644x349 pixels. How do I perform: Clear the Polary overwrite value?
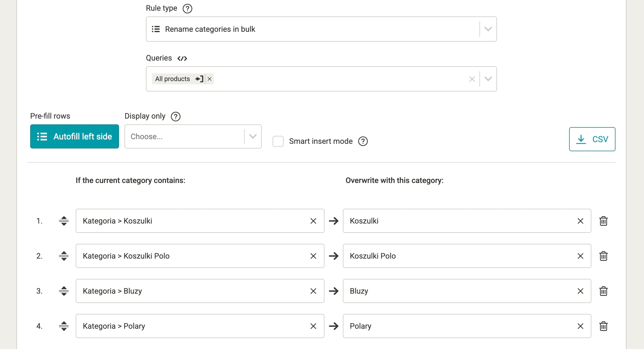coord(580,326)
